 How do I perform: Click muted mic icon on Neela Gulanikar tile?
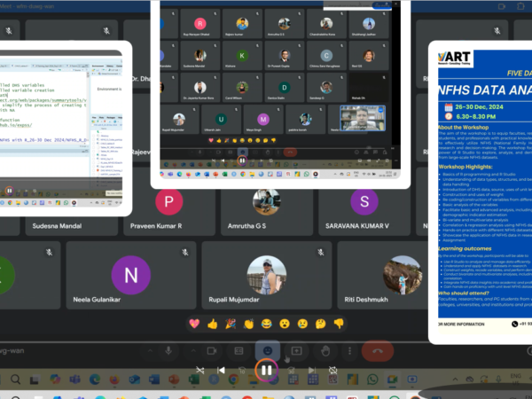[185, 253]
